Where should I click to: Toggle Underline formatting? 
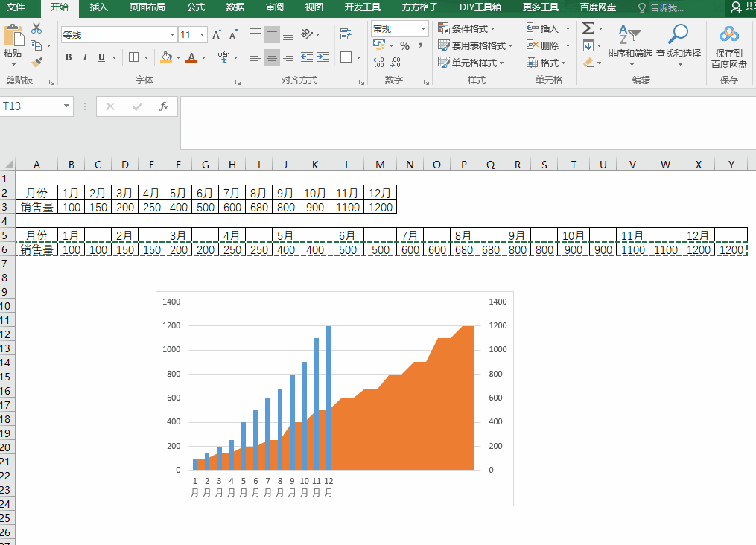101,57
